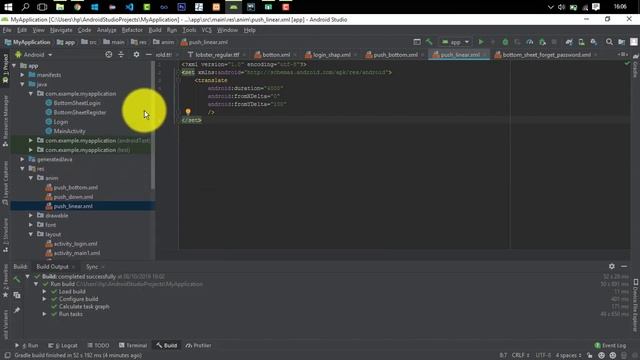640x360 pixels.
Task: Click the Select Run/Debug target window icon
Action: point(417,42)
